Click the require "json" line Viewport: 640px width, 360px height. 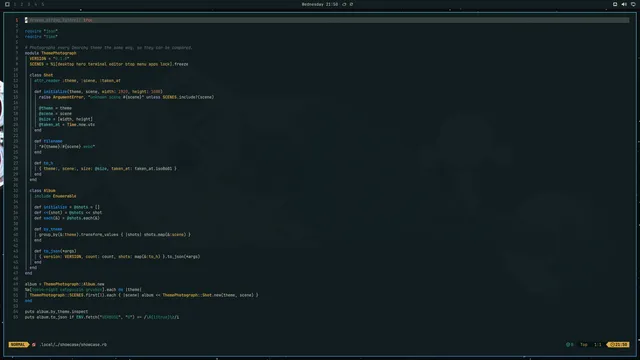tap(41, 31)
